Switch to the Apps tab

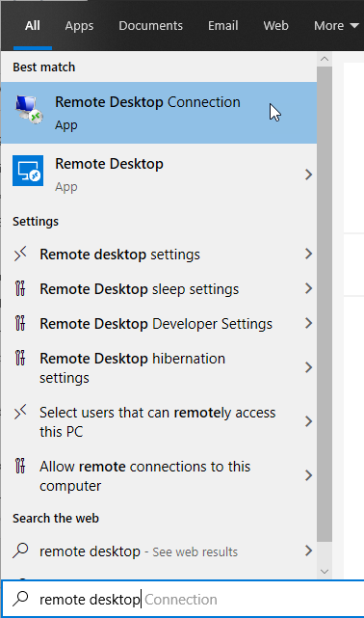pyautogui.click(x=79, y=26)
